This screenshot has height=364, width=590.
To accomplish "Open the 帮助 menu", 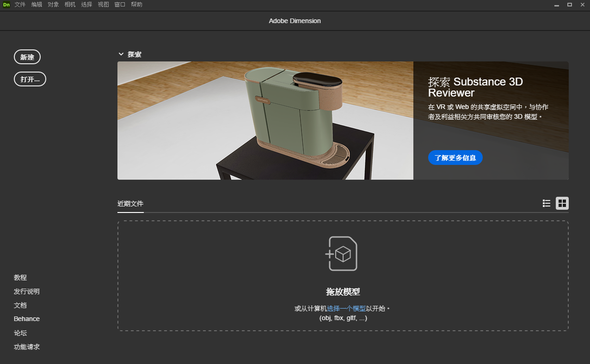I will pos(136,5).
